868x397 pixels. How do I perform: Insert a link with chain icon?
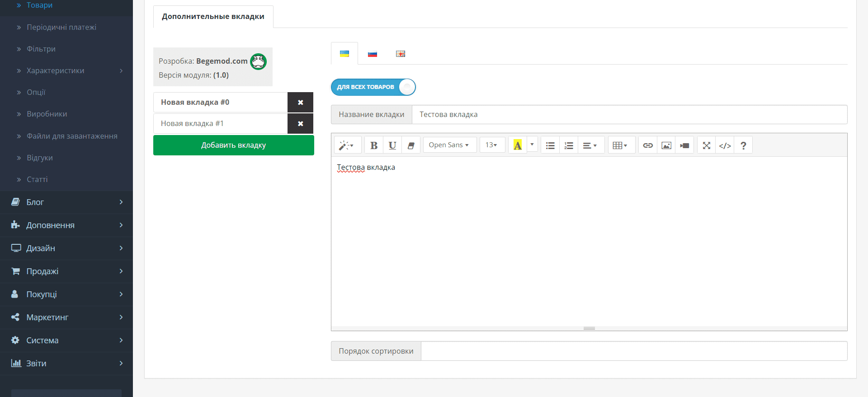pos(648,145)
